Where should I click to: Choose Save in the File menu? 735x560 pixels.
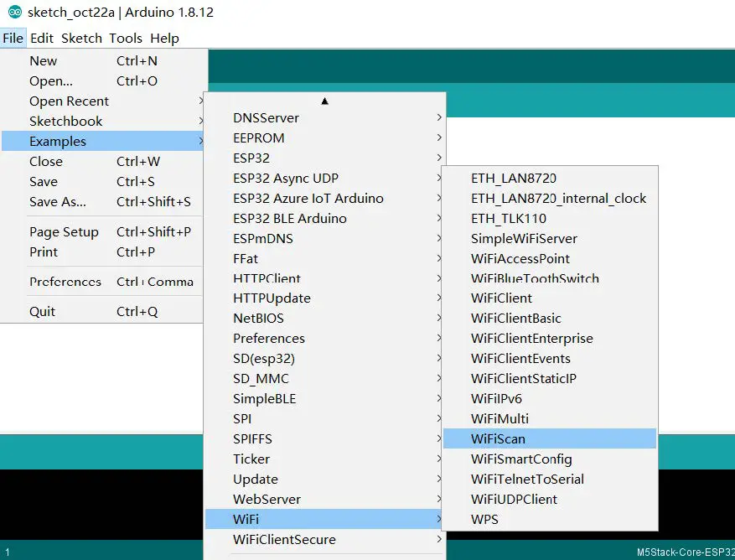(x=102, y=182)
